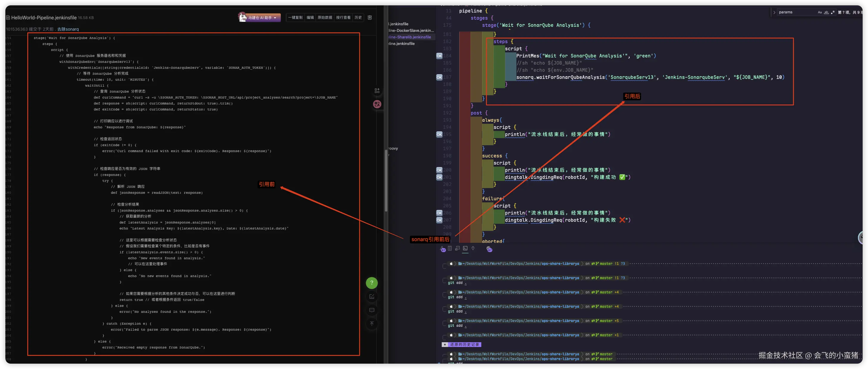Open the green help question mark button
The height and width of the screenshot is (369, 868).
coord(372,283)
